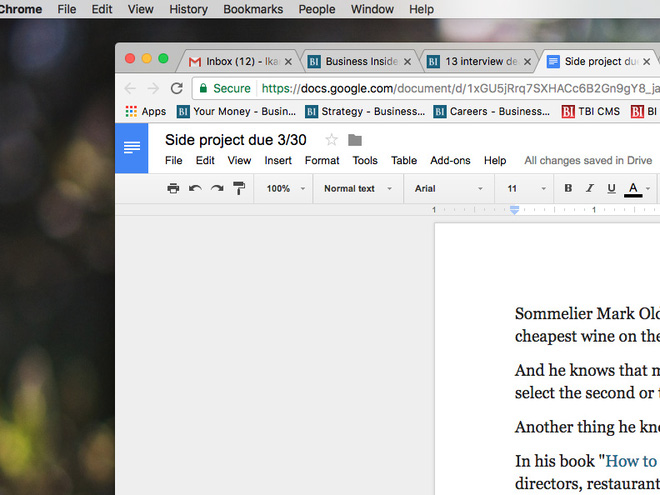Go back using the browser back arrow

130,88
